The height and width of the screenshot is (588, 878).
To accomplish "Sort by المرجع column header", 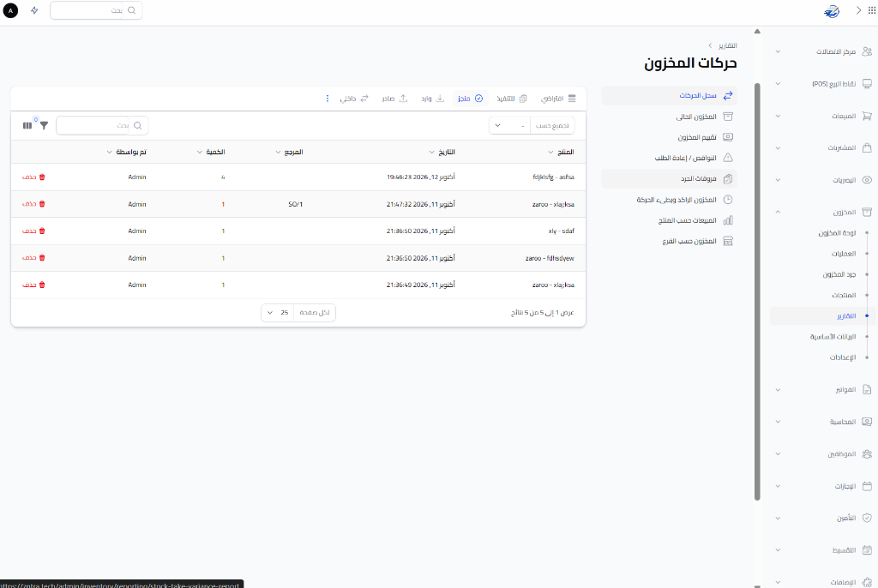I will click(289, 152).
